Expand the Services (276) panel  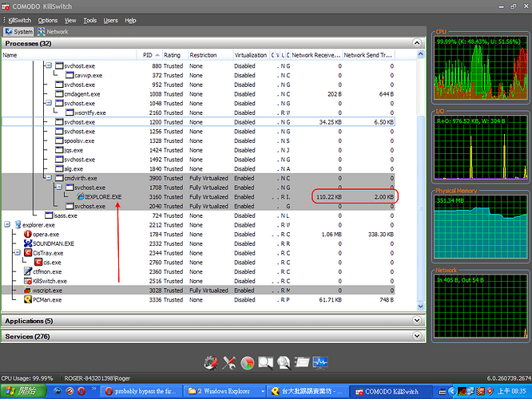[x=417, y=336]
